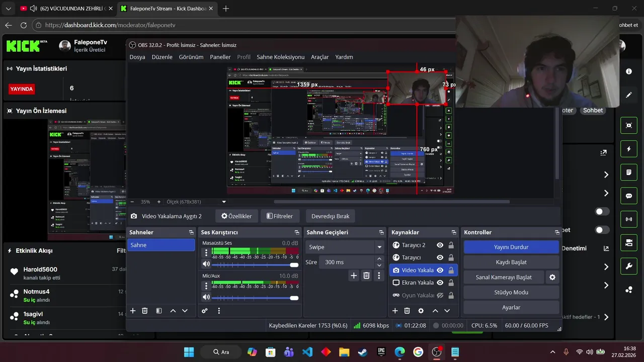Open three-dot menu in Sahne Geçişleri
644x362 pixels.
379,276
